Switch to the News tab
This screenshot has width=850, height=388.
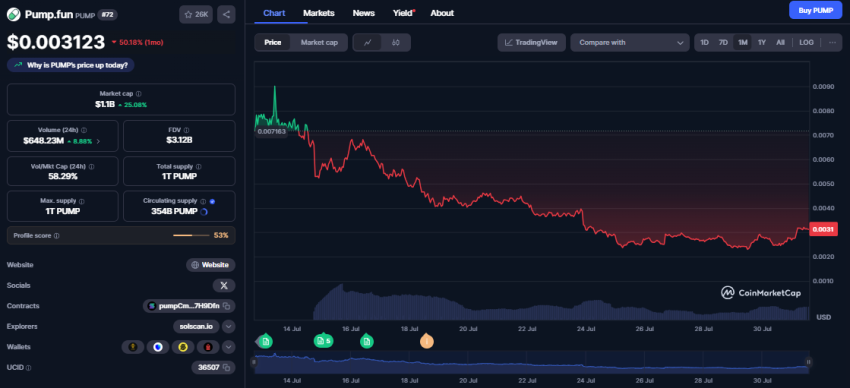[x=364, y=13]
